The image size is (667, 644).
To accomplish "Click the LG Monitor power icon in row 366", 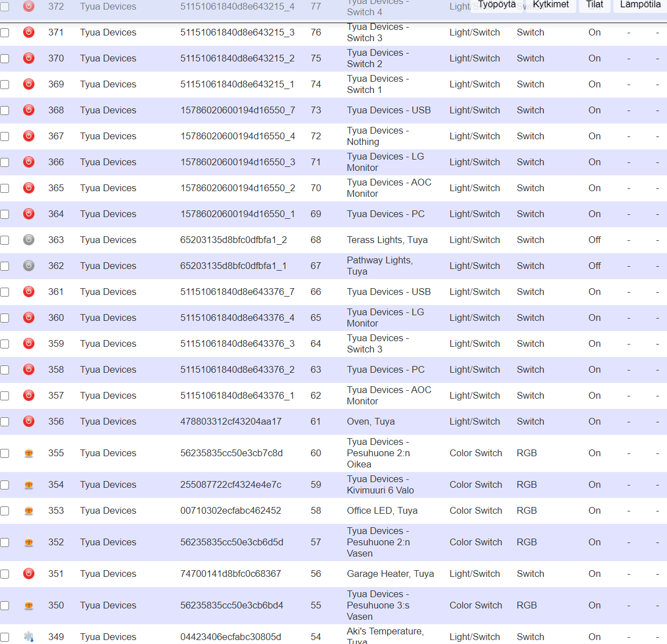I will [29, 162].
